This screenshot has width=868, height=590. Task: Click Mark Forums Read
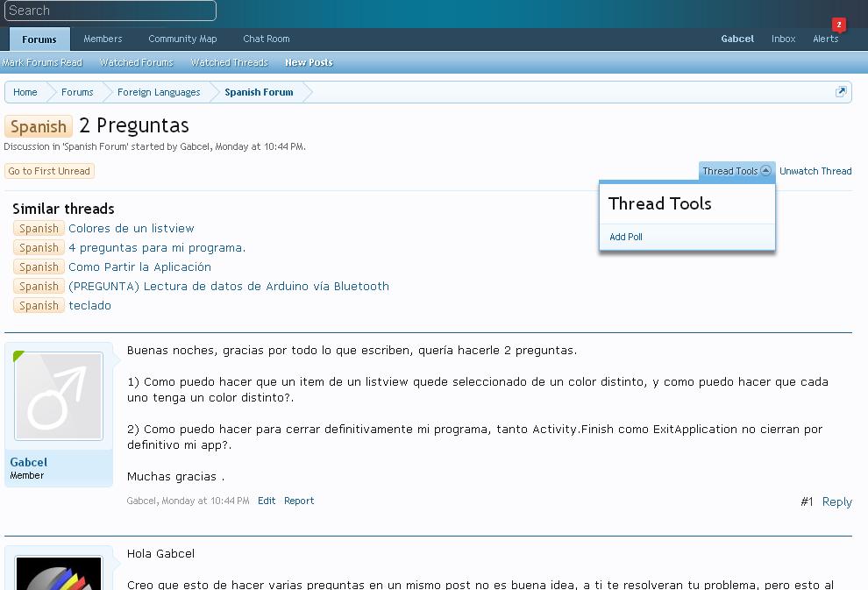pyautogui.click(x=42, y=62)
